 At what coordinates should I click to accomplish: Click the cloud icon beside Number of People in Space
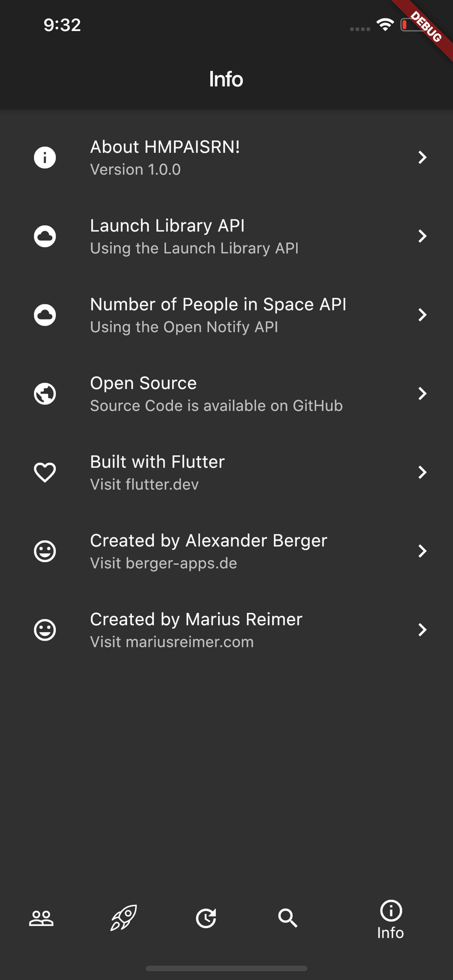pos(45,315)
